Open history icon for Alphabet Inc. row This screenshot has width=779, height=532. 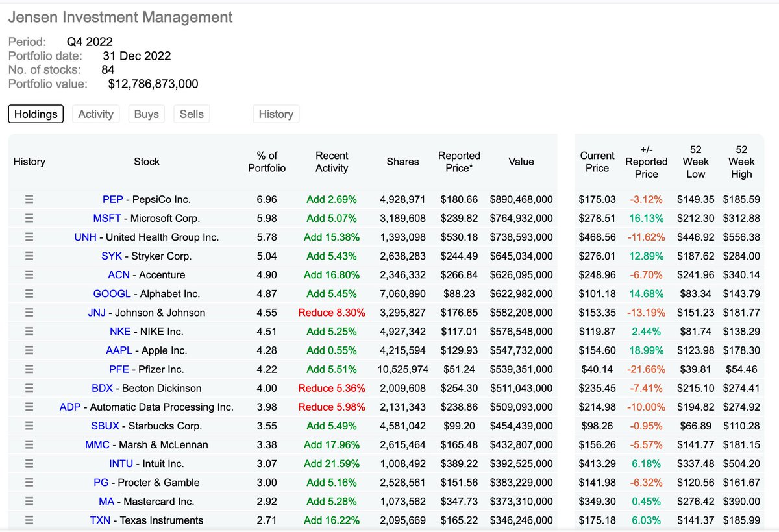[29, 293]
